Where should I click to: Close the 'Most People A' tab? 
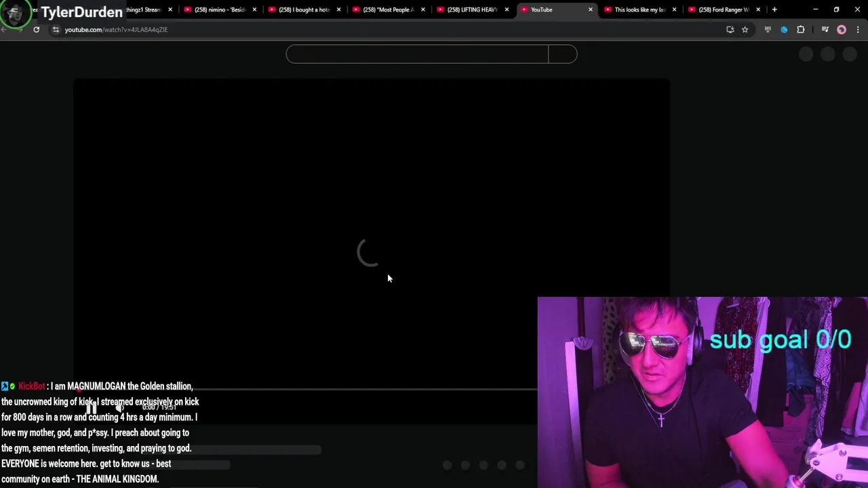click(422, 9)
